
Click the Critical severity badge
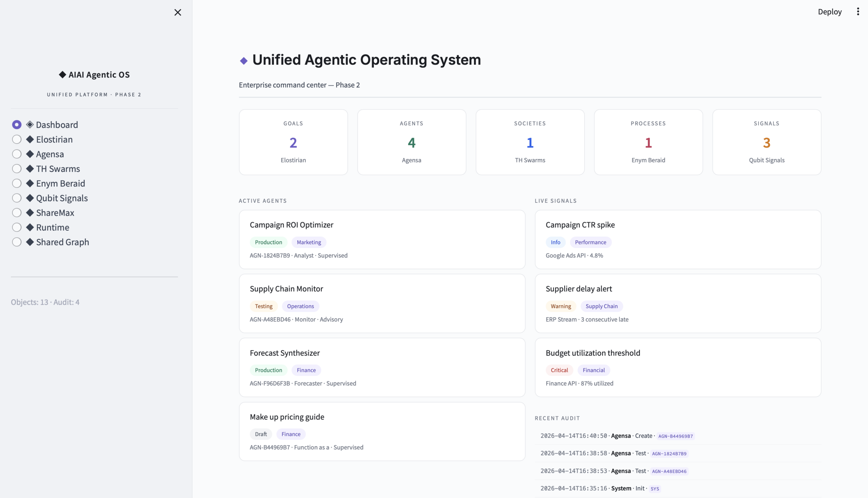pyautogui.click(x=559, y=370)
